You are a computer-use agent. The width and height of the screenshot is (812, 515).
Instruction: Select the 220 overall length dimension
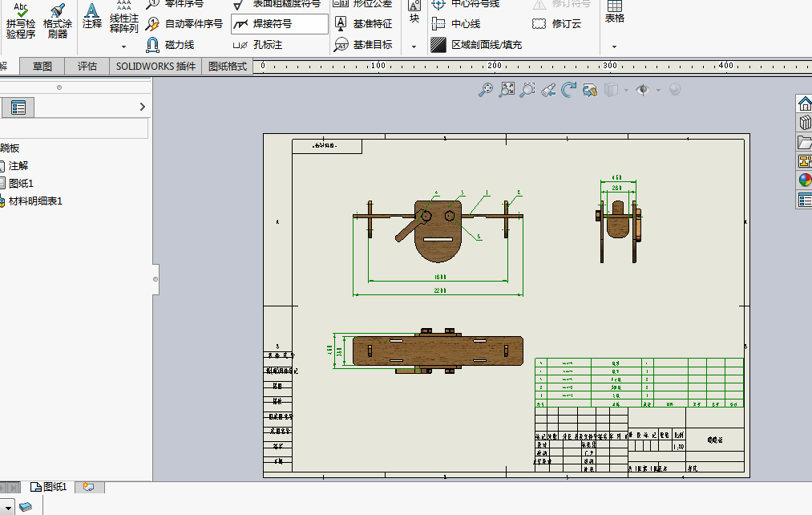439,290
